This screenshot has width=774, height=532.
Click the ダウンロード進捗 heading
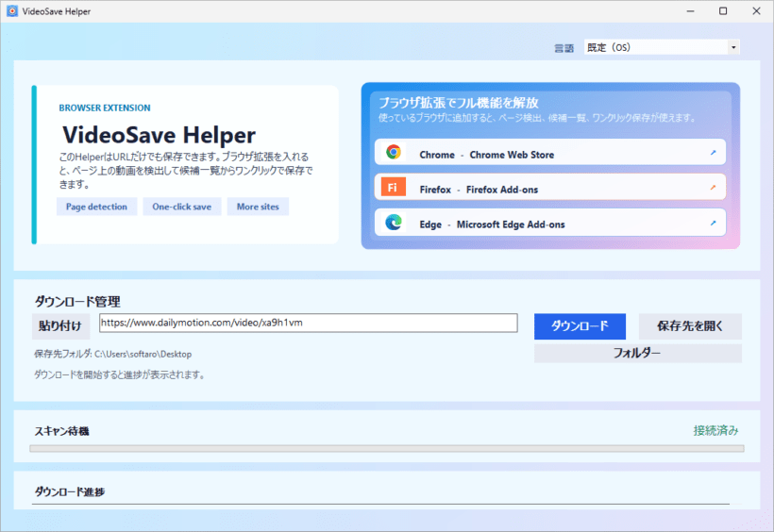(x=70, y=491)
